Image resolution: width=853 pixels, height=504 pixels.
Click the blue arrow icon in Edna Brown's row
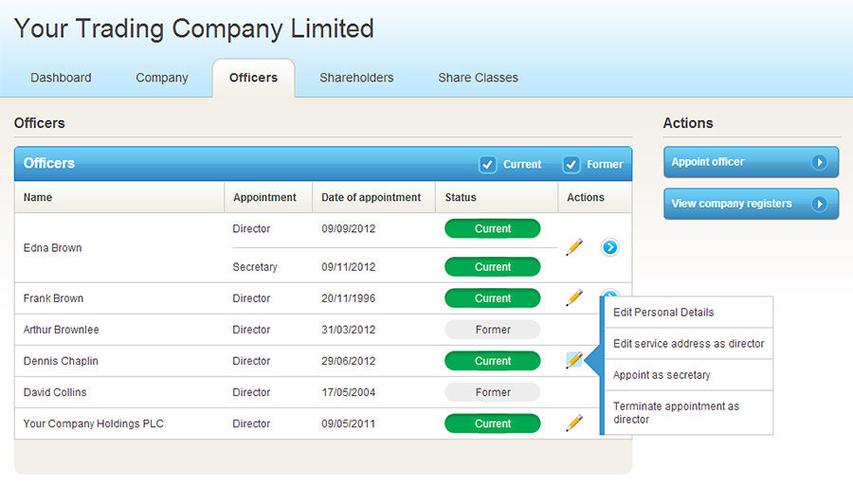tap(610, 247)
